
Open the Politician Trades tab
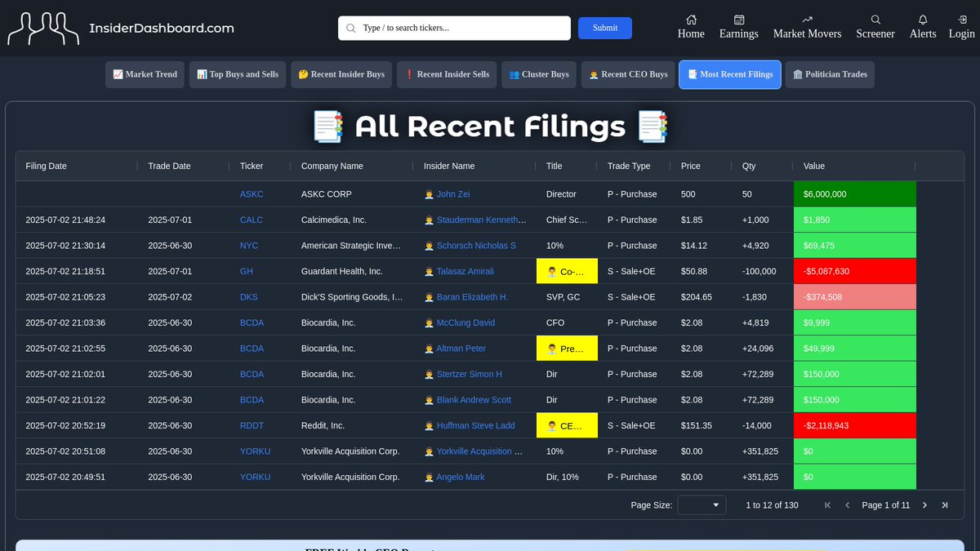(830, 74)
